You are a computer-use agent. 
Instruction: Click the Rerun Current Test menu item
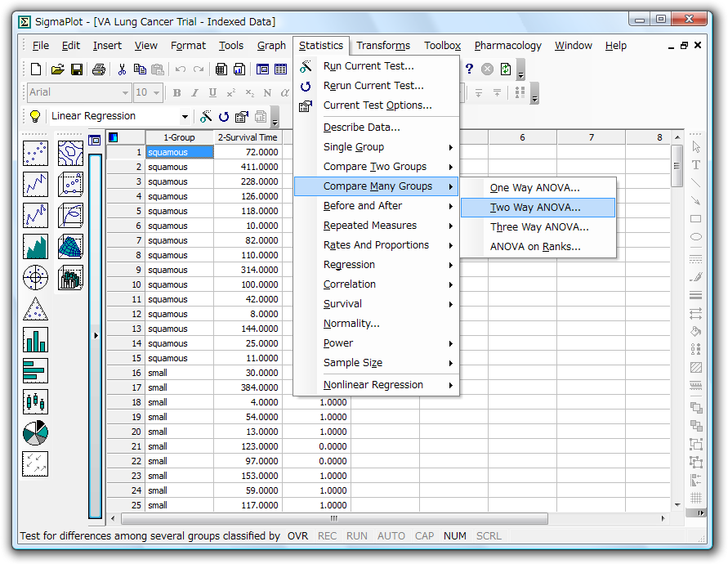377,86
